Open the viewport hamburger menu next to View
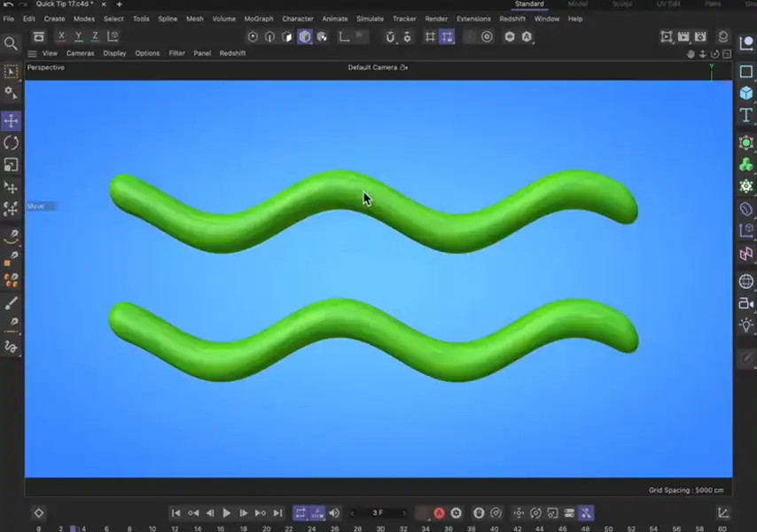 [x=31, y=53]
